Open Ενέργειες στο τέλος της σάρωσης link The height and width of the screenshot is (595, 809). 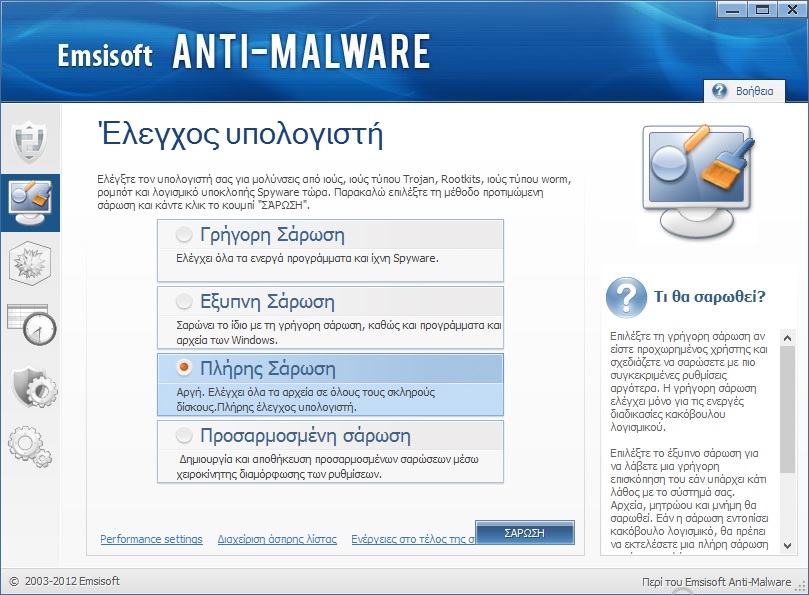coord(413,539)
